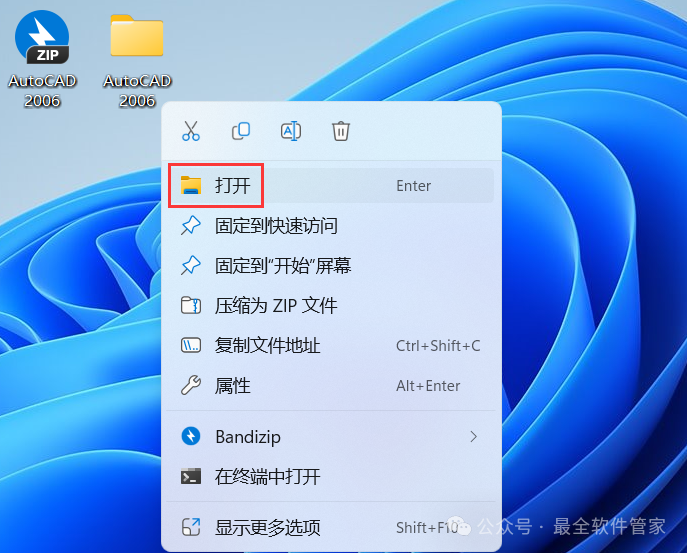Screen dimensions: 687x553
Task: Click the Copy icon in context menu
Action: click(241, 131)
